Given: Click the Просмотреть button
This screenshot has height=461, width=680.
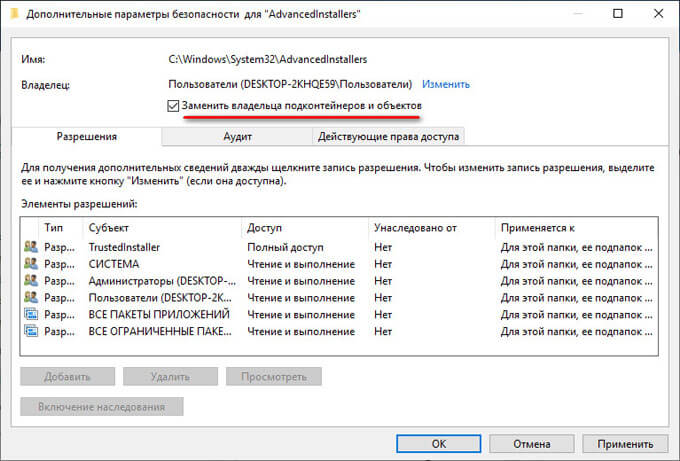Looking at the screenshot, I should [x=274, y=376].
